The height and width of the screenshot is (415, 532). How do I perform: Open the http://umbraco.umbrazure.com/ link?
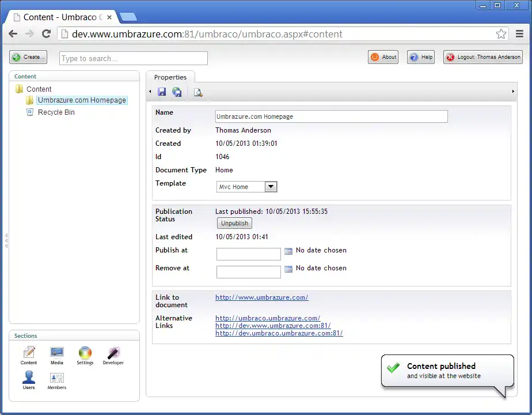point(268,318)
